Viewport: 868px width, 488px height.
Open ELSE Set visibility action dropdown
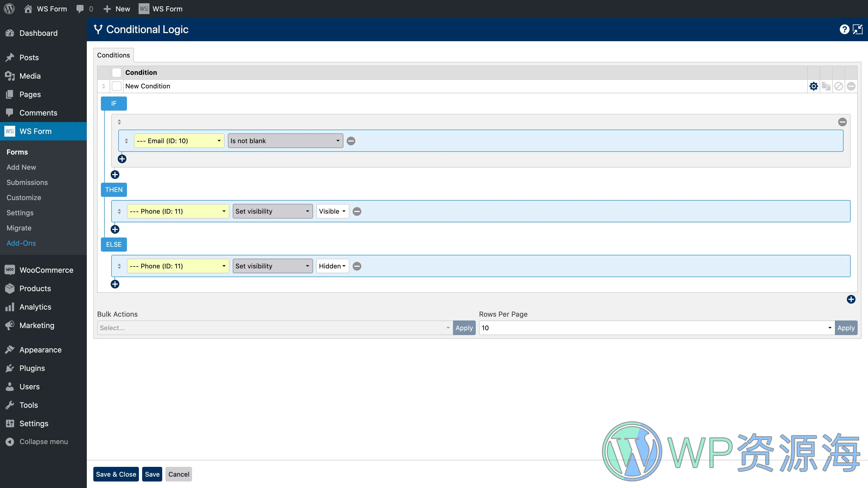(273, 266)
